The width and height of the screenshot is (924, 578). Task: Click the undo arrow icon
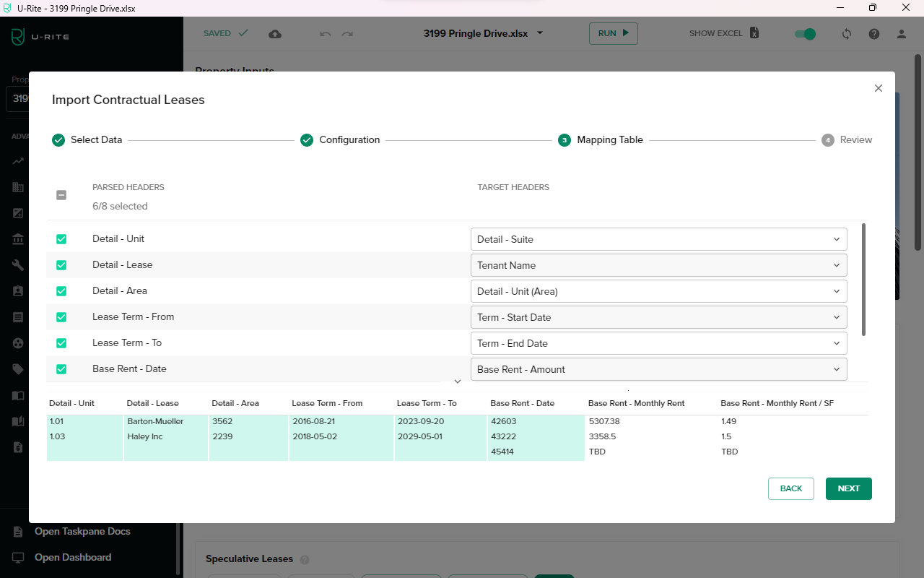[x=326, y=34]
